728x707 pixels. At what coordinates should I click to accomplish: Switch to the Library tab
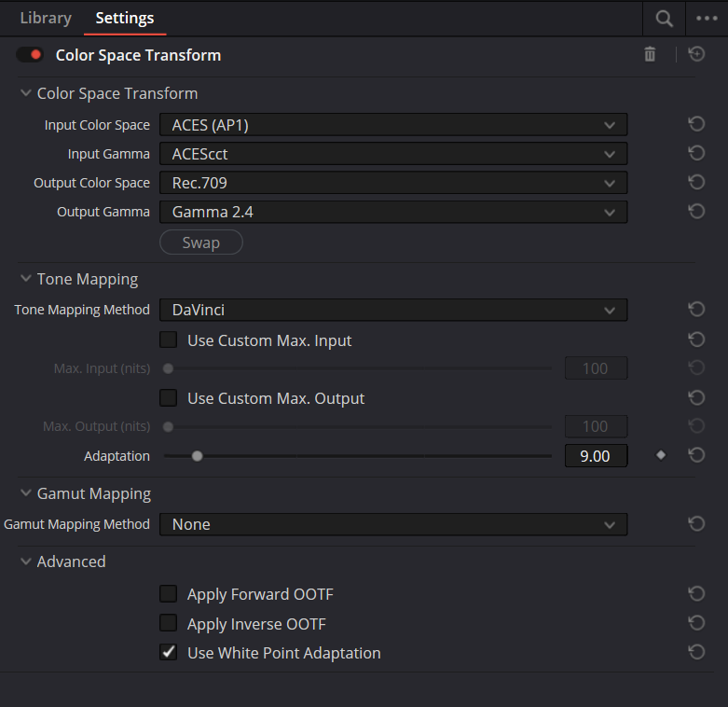[46, 18]
